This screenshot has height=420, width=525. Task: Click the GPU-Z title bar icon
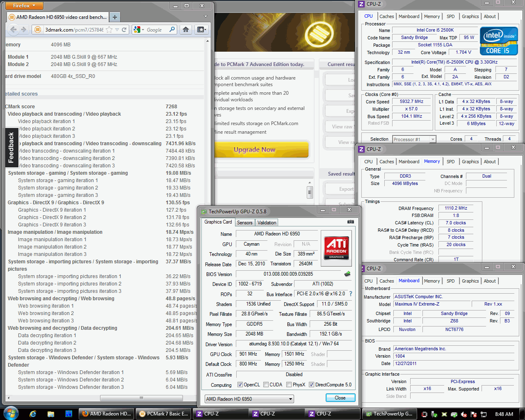pyautogui.click(x=204, y=212)
